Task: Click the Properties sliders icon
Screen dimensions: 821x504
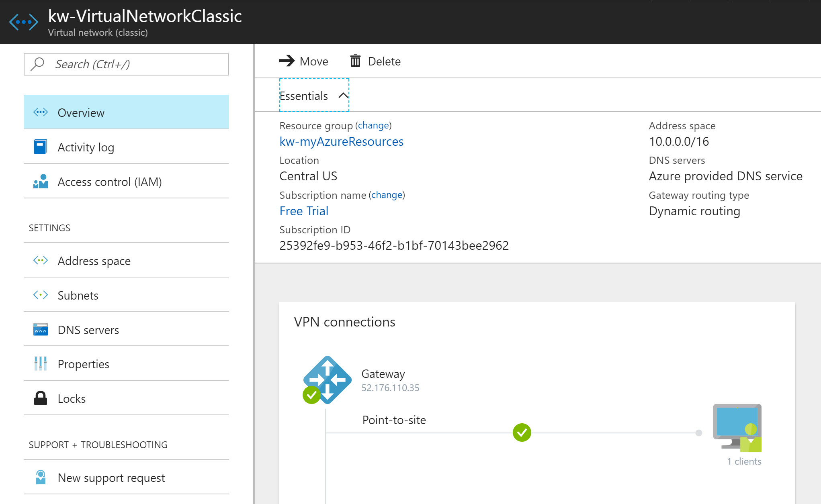Action: point(41,363)
